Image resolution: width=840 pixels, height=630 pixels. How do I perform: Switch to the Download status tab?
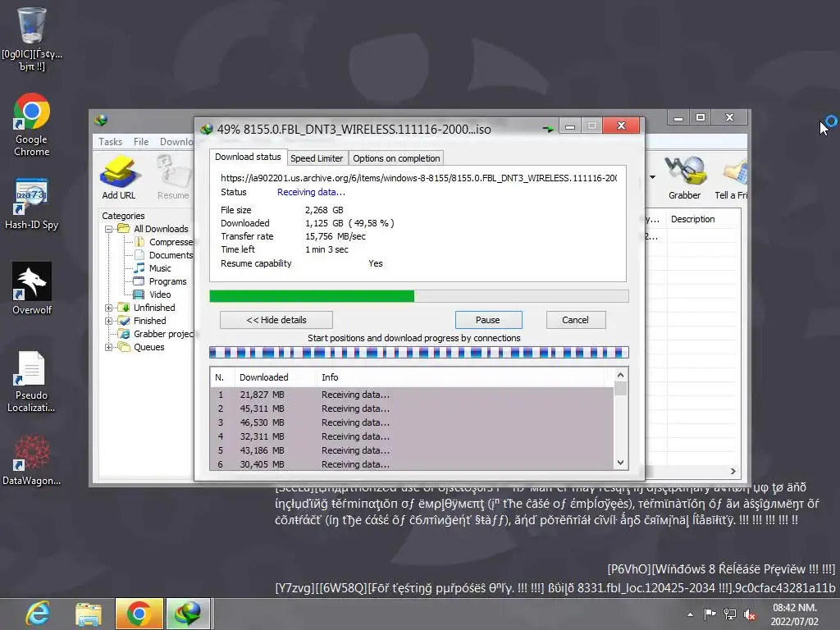click(248, 157)
